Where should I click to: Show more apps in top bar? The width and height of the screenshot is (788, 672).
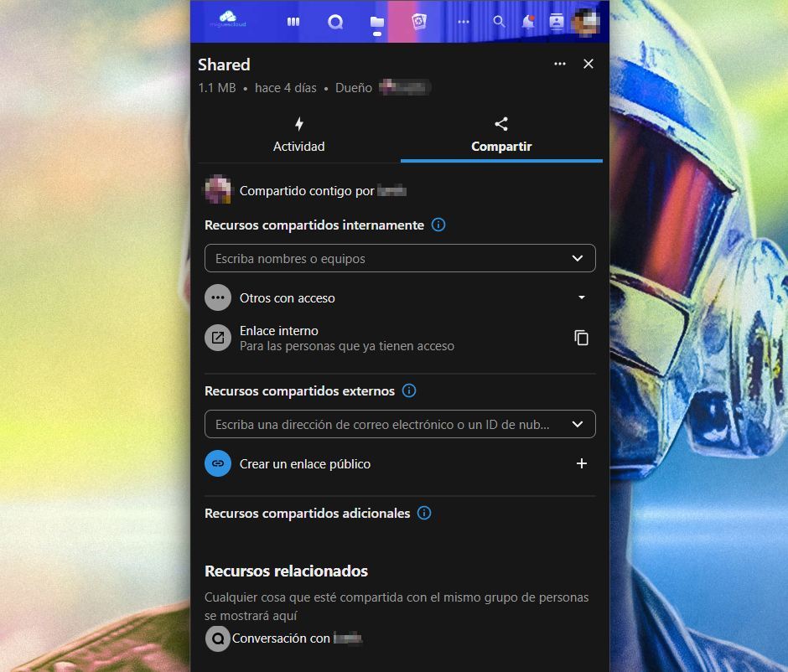463,22
